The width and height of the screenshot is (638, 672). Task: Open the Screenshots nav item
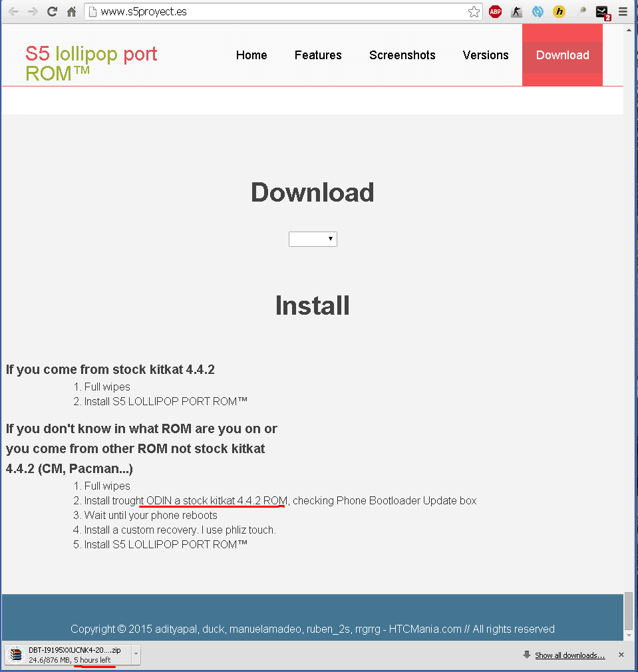coord(402,55)
